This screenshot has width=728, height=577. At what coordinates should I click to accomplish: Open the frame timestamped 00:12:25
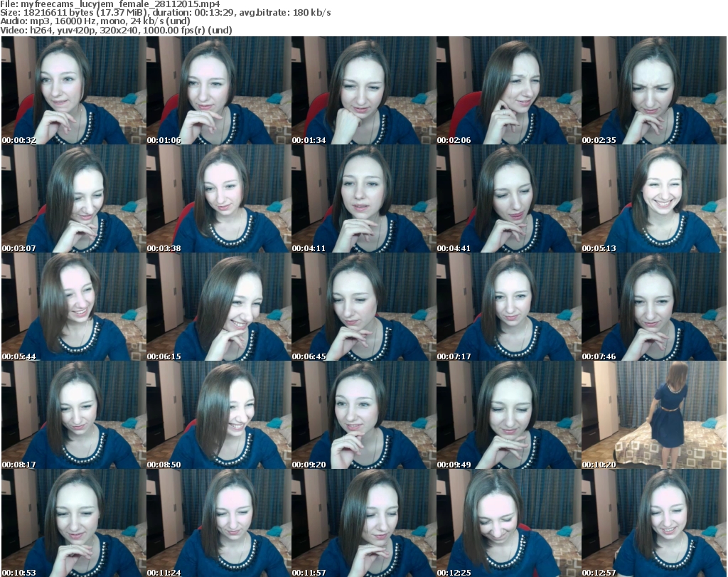508,523
